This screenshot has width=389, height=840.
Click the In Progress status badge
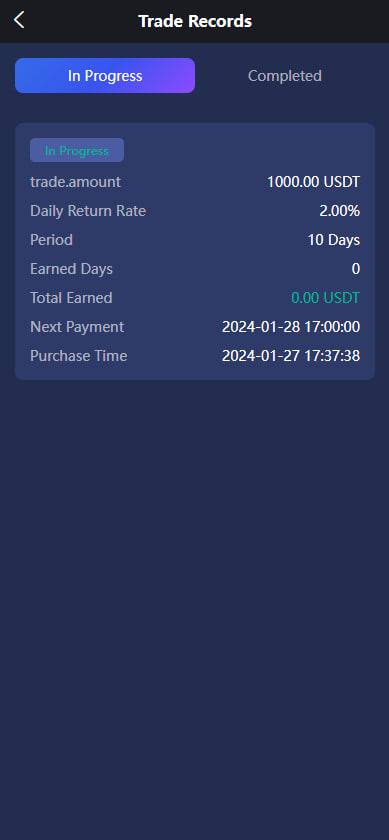[77, 151]
